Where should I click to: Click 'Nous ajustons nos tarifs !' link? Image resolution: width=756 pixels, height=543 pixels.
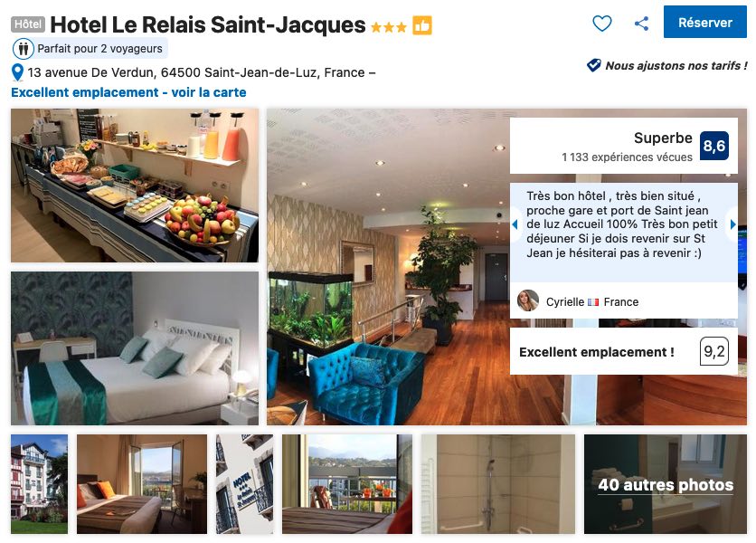[676, 66]
